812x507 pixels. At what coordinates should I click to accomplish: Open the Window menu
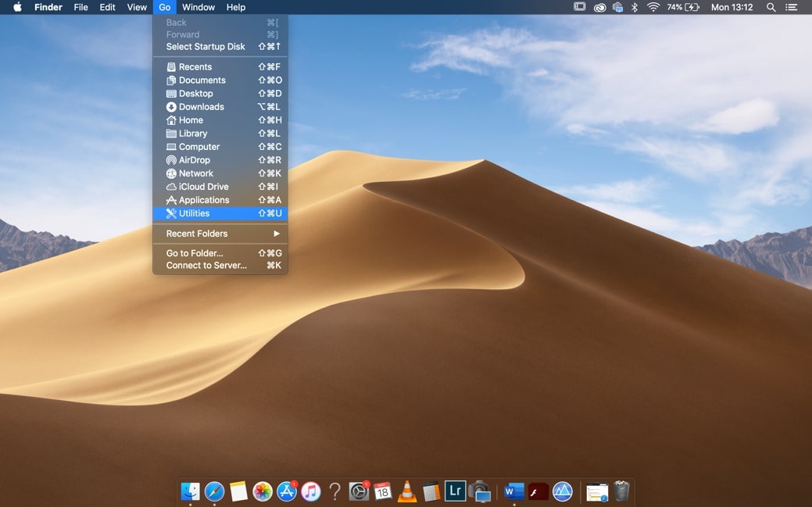(x=198, y=7)
